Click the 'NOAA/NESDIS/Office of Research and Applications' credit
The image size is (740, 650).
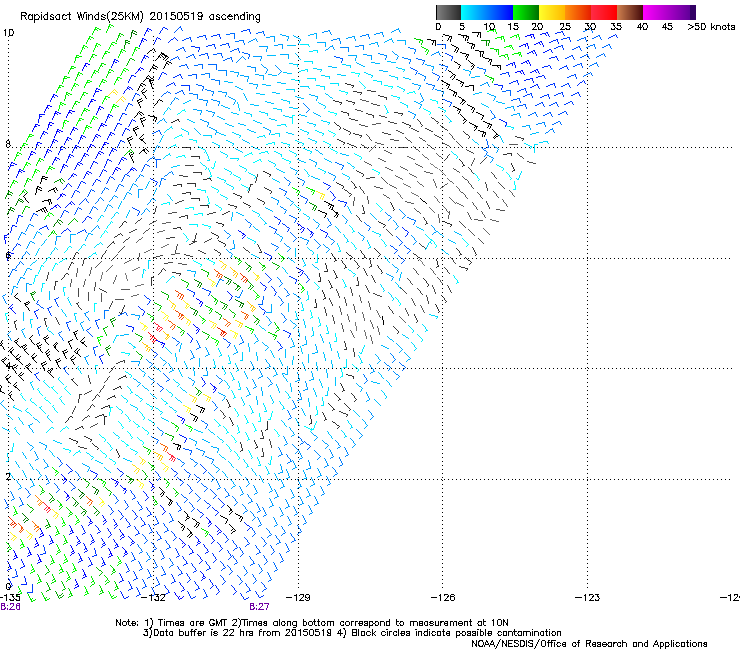click(x=589, y=644)
